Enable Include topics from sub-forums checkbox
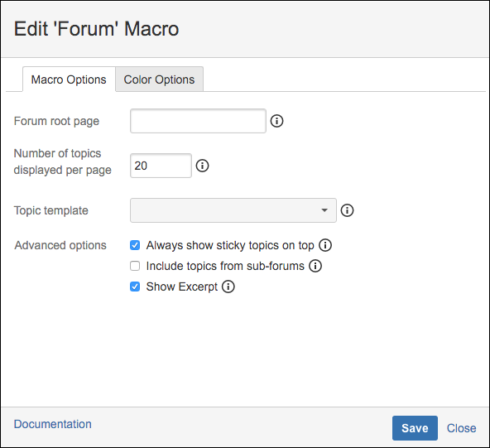The image size is (490, 448). [135, 266]
